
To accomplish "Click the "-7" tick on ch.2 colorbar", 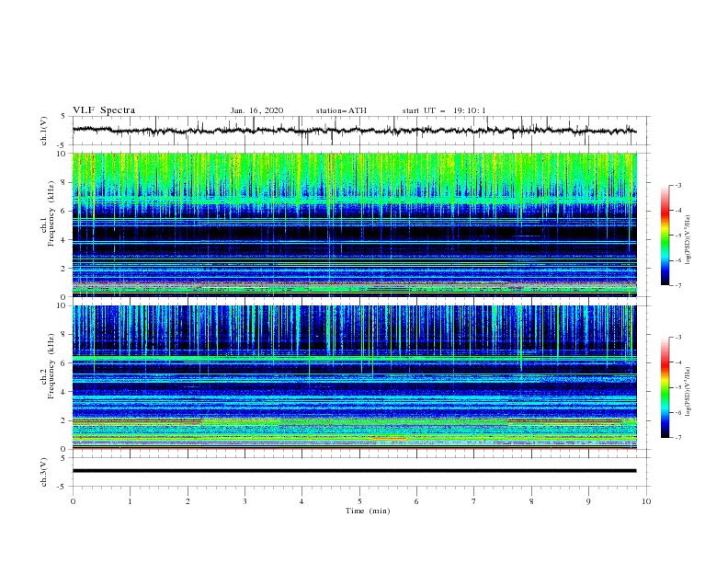I will [x=677, y=437].
